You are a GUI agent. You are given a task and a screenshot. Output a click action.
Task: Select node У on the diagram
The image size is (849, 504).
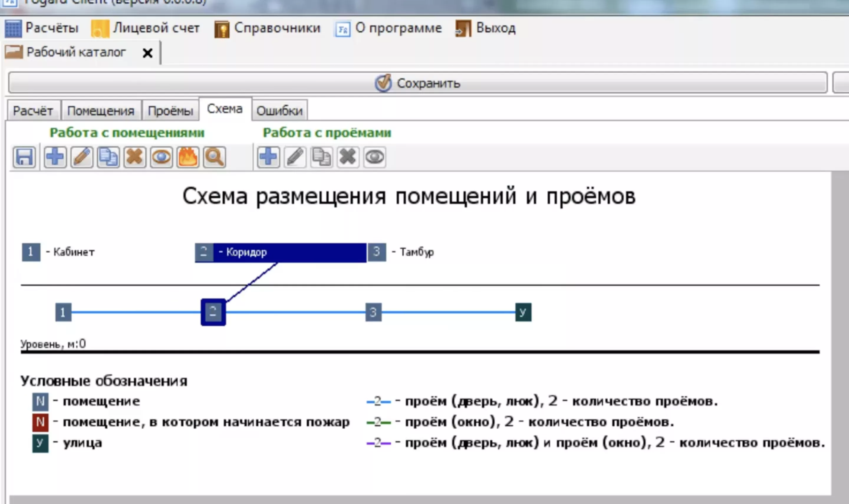[x=522, y=312]
